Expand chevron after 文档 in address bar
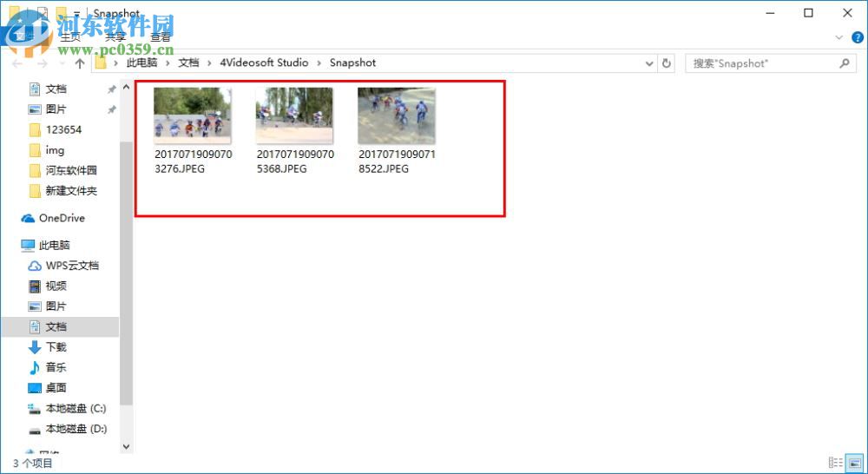Image resolution: width=868 pixels, height=474 pixels. tap(209, 63)
